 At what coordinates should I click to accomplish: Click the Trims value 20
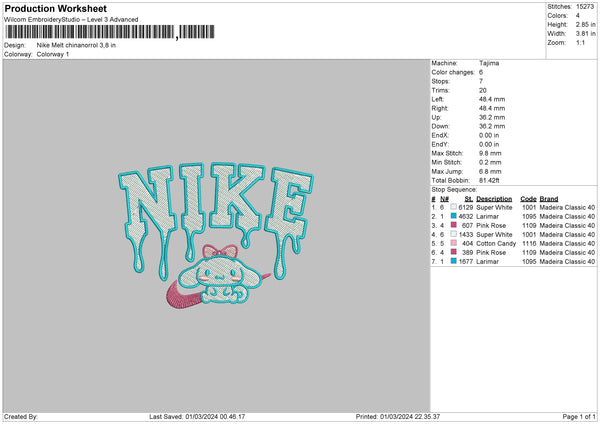(x=483, y=90)
